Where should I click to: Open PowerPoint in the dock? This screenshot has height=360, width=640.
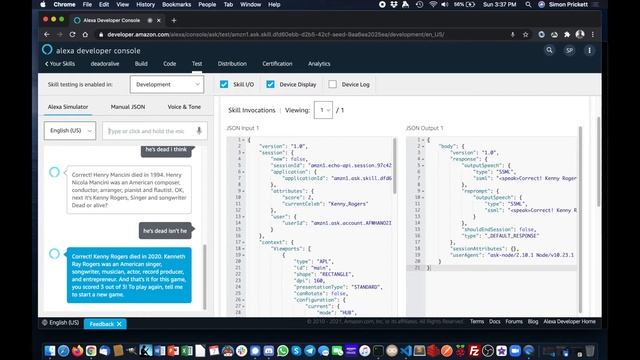173,351
